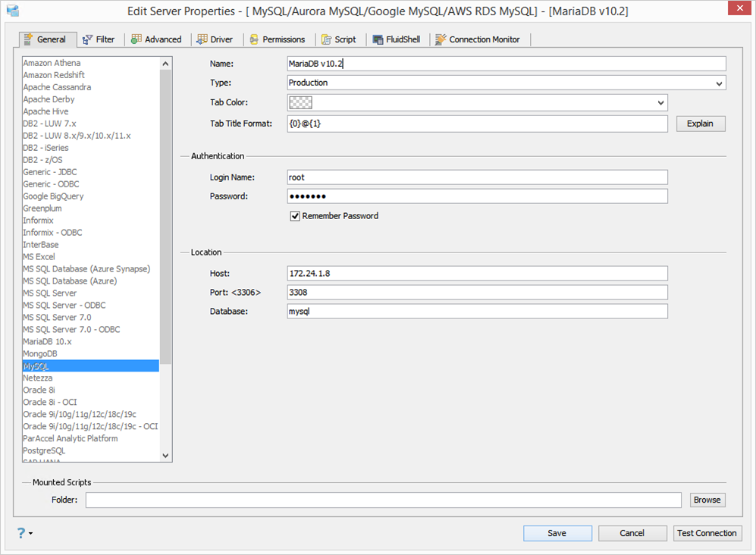Toggle the Remember Password checkbox
The width and height of the screenshot is (756, 555).
[x=296, y=216]
